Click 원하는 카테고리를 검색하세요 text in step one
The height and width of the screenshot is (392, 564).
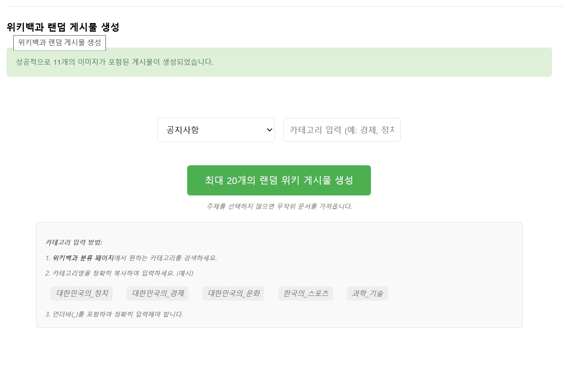(x=172, y=258)
